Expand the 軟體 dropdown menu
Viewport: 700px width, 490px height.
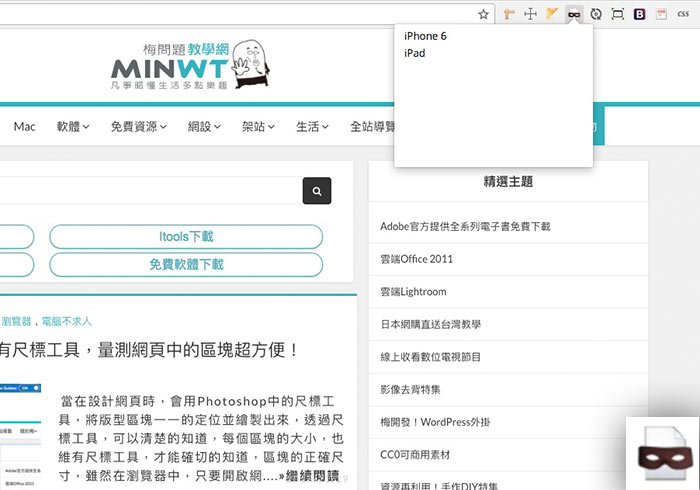pyautogui.click(x=73, y=127)
